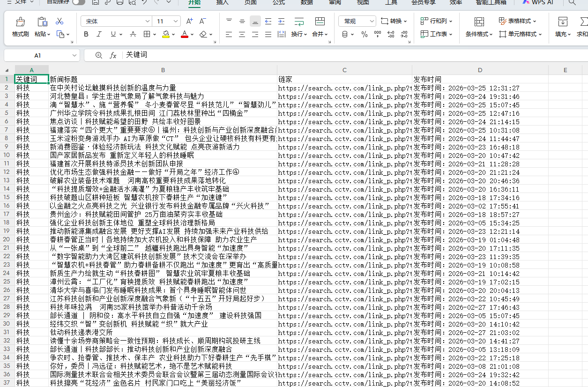
Task: Click the fx insert function icon
Action: [x=113, y=55]
